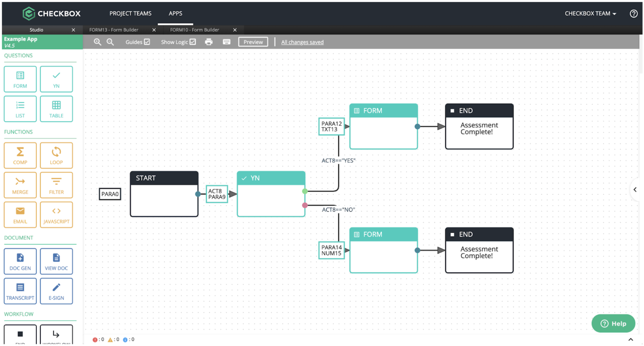
Task: Close the Studio tab
Action: point(74,30)
